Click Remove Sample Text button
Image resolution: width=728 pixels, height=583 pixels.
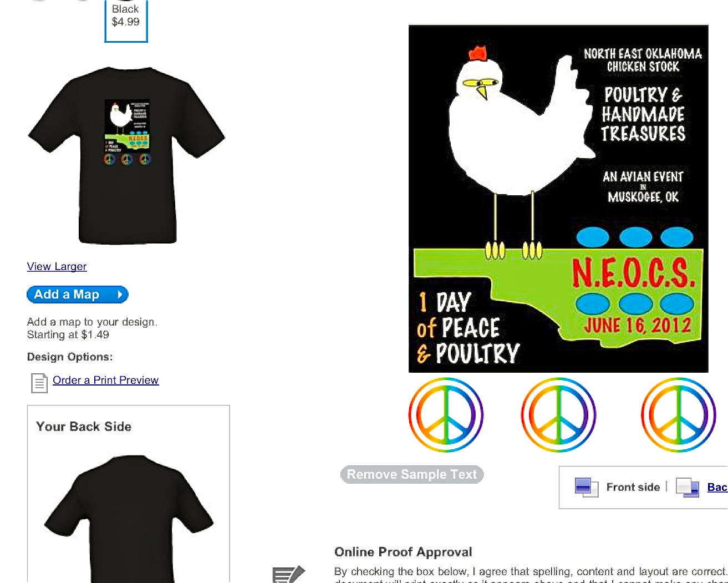[x=412, y=474]
